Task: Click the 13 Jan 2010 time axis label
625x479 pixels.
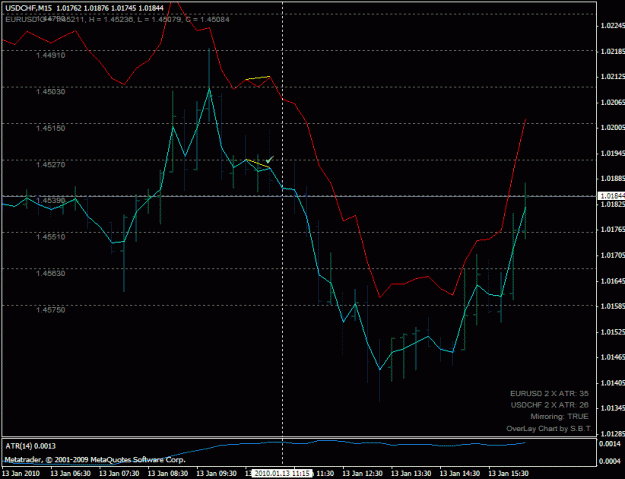Action: pyautogui.click(x=21, y=473)
